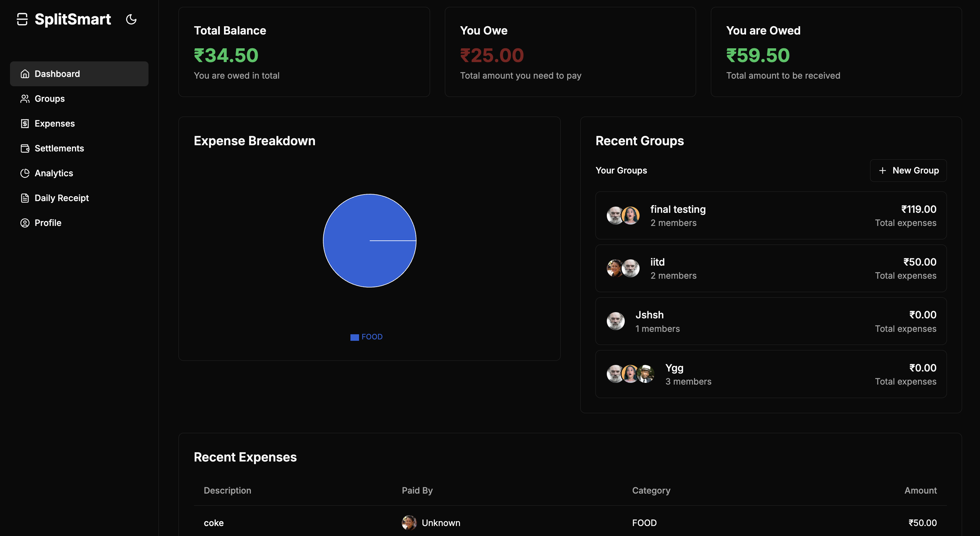Open the Settlements menu item
The image size is (980, 536).
coord(59,148)
